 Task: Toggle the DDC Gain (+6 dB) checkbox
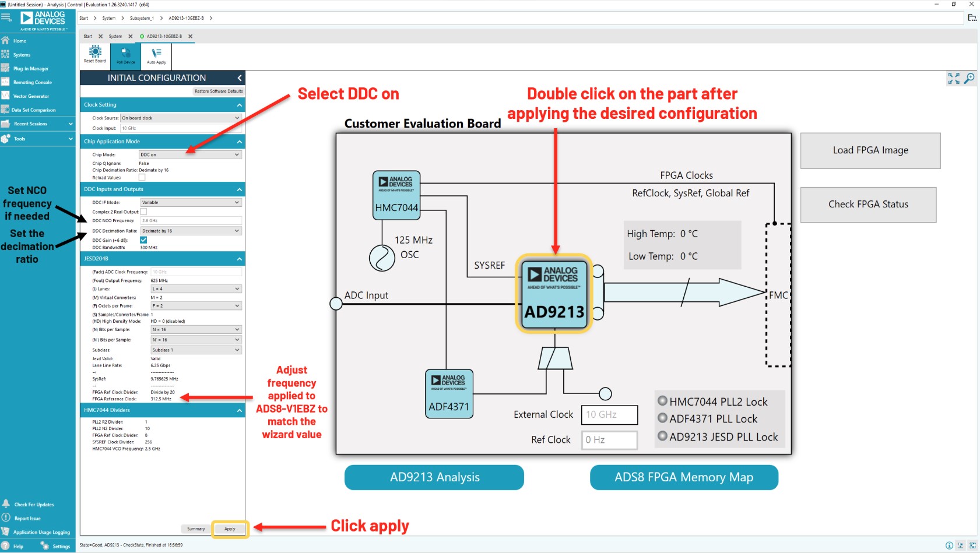(143, 239)
